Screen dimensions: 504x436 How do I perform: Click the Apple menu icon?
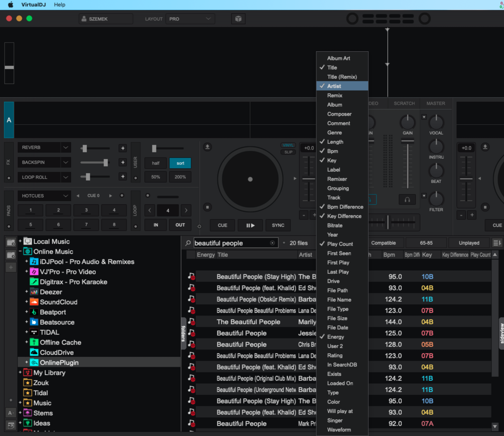click(x=10, y=4)
